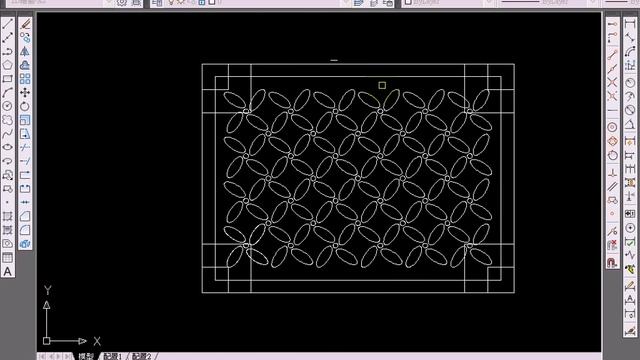The height and width of the screenshot is (360, 640).
Task: Open Object Snap Settings magnet icon
Action: tap(612, 262)
